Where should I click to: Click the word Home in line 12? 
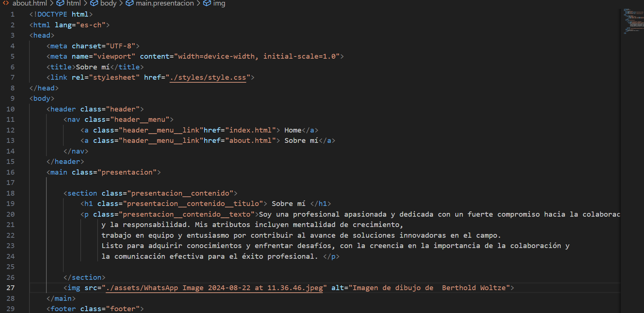[293, 130]
